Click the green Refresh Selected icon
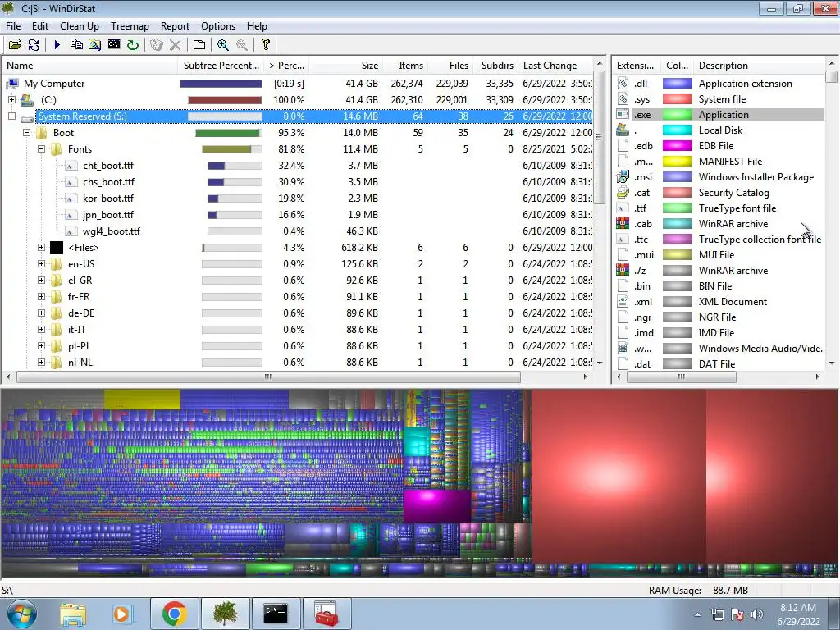The height and width of the screenshot is (630, 840). click(x=133, y=44)
